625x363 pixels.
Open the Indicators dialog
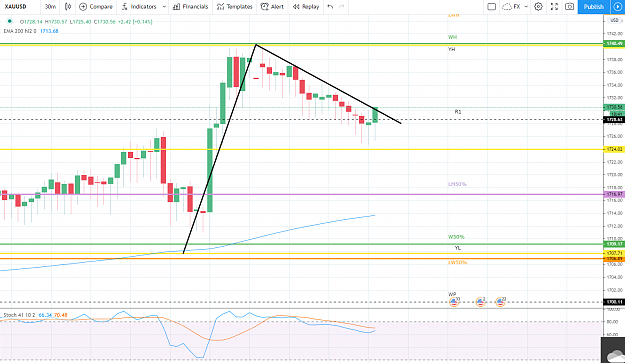pyautogui.click(x=139, y=7)
